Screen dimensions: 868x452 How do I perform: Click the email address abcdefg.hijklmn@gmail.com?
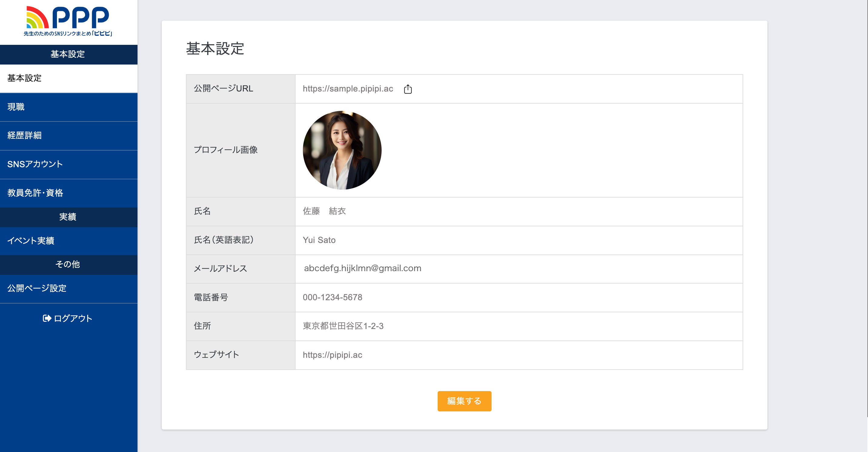point(363,268)
